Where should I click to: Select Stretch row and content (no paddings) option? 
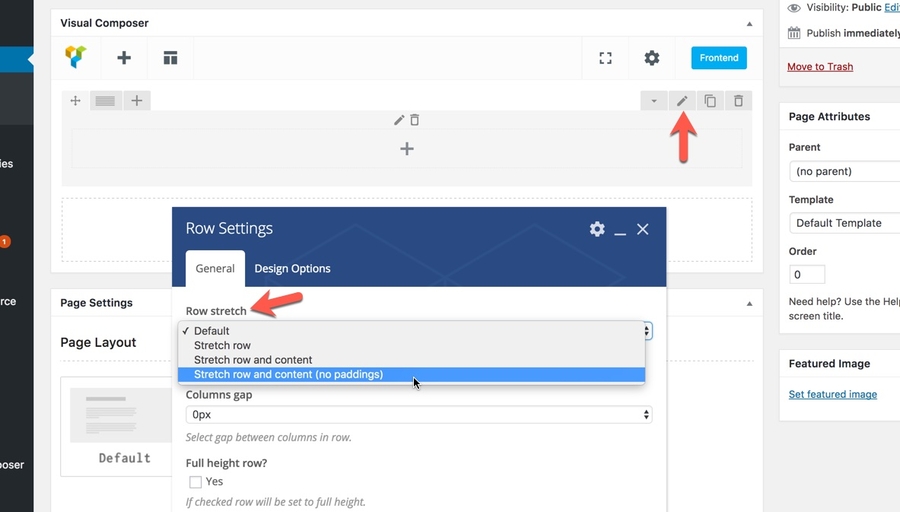click(288, 375)
